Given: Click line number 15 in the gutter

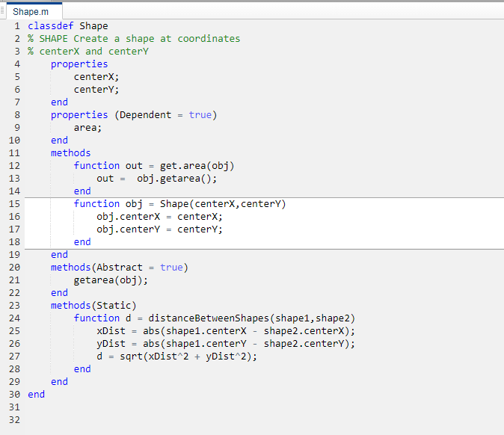Looking at the screenshot, I should [x=14, y=204].
